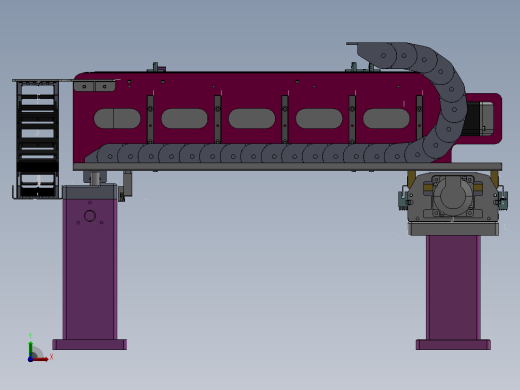
Task: Click the base flange of the right column
Action: pyautogui.click(x=453, y=344)
